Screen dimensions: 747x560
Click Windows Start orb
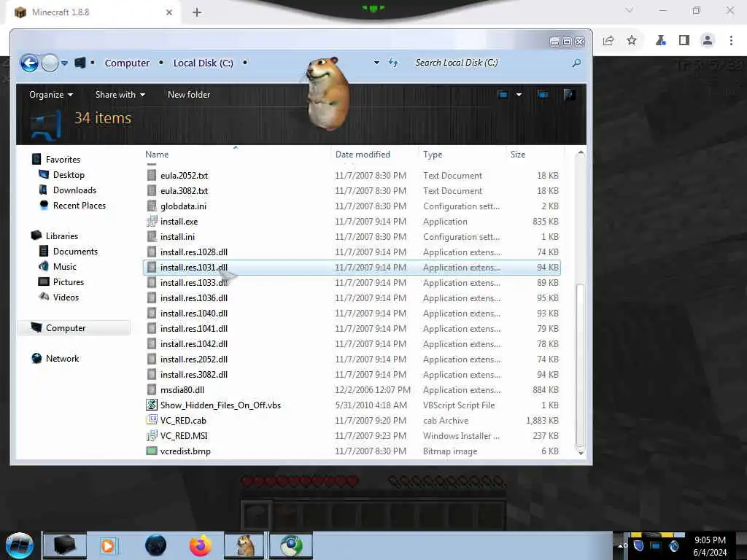[20, 545]
